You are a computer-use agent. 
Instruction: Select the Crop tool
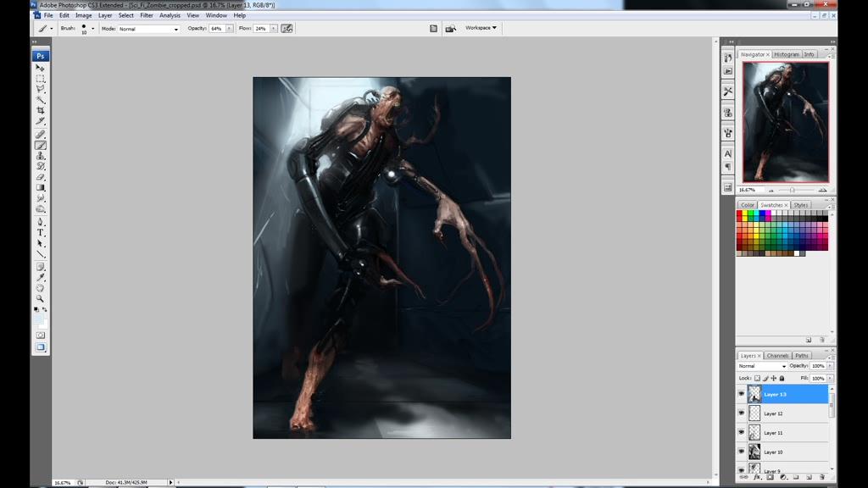[x=40, y=110]
